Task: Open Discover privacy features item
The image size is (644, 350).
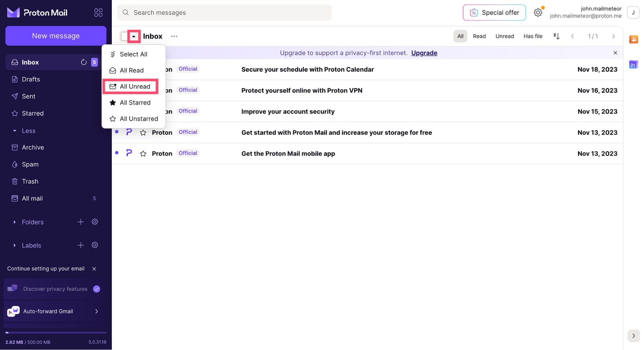Action: (53, 289)
